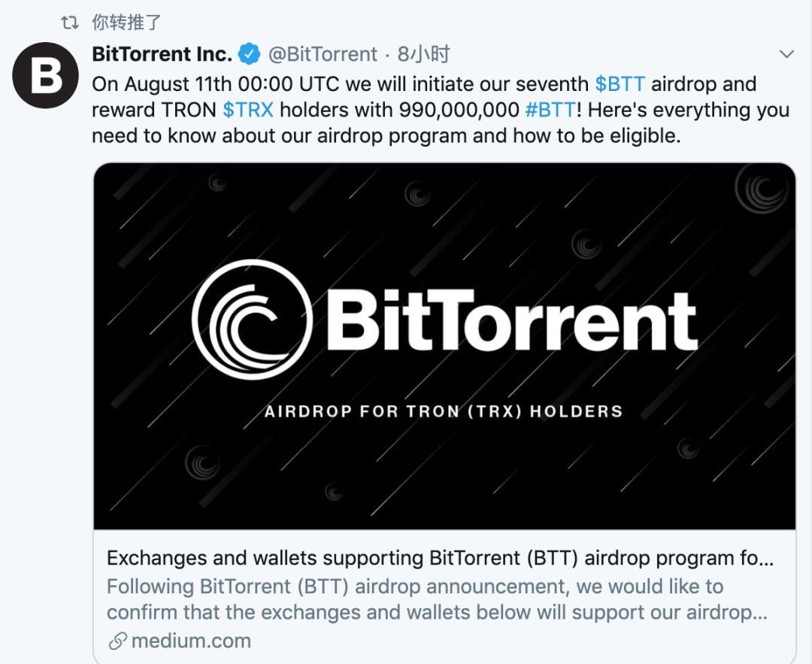Click the blue verified badge
The width and height of the screenshot is (812, 664).
[x=249, y=54]
